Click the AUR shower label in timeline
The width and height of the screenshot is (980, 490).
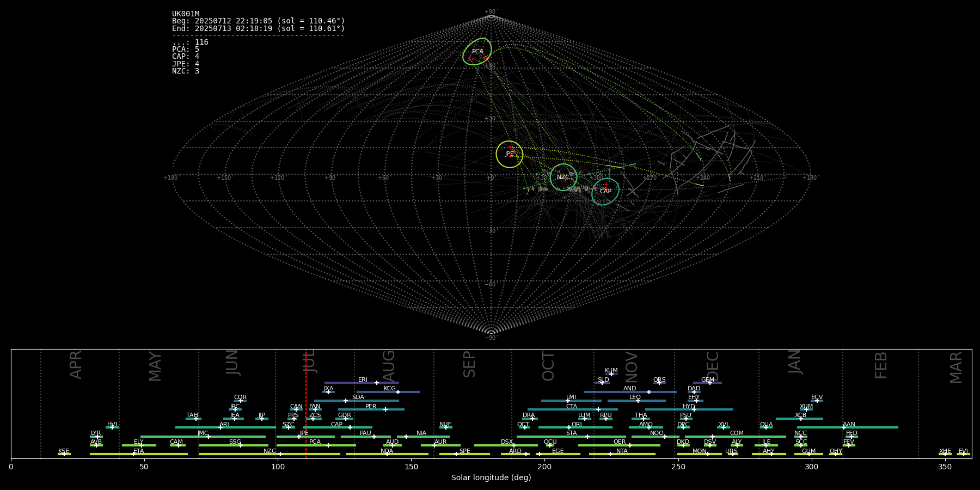(x=440, y=442)
